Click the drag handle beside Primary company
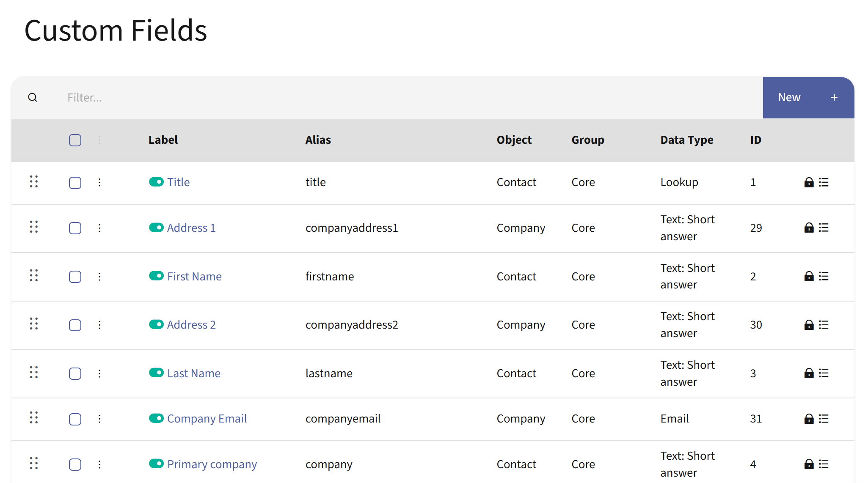Screen dimensions: 868x483 tap(35, 464)
